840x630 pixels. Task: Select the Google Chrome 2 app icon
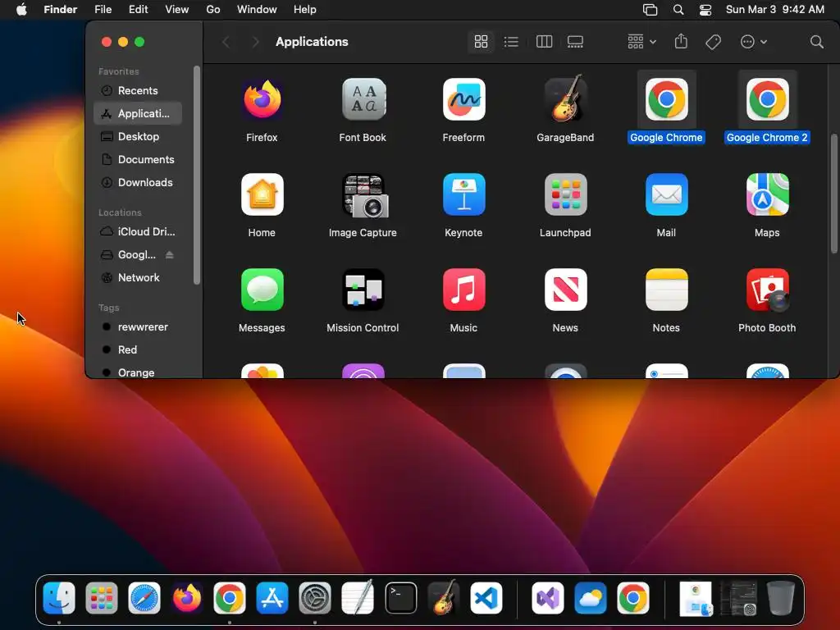pyautogui.click(x=767, y=99)
